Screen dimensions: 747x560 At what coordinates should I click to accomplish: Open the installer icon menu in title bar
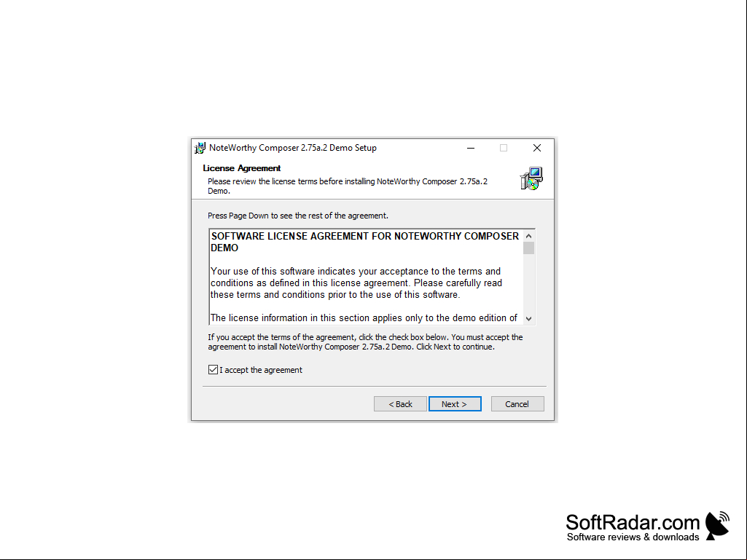point(200,148)
